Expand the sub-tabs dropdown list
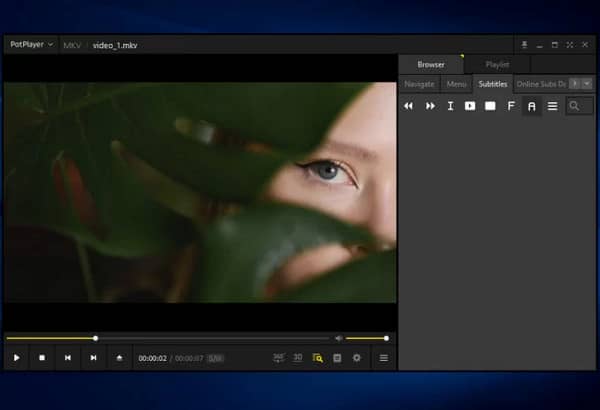 [x=587, y=83]
